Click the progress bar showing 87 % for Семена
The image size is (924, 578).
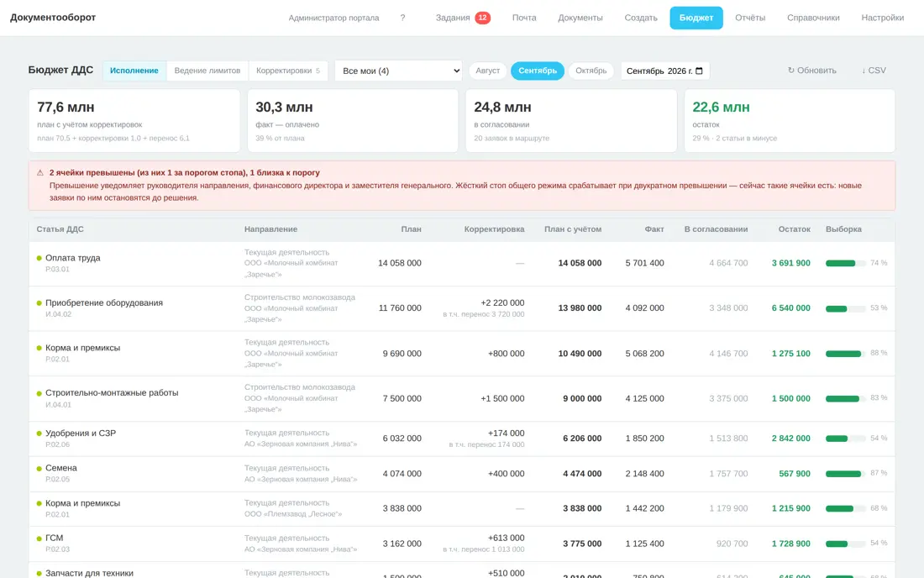(x=845, y=474)
